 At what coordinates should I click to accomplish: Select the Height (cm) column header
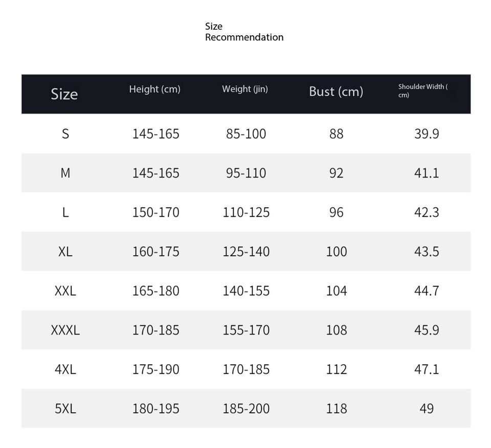coord(154,89)
